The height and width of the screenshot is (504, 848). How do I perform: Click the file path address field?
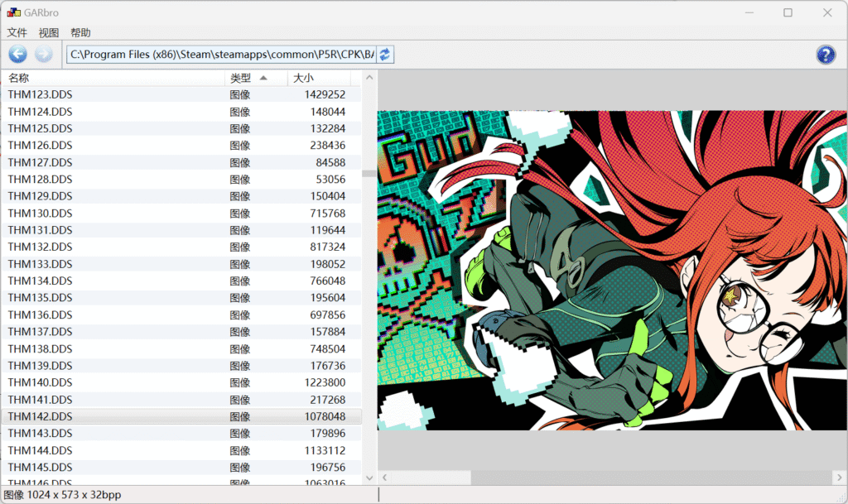[x=221, y=54]
